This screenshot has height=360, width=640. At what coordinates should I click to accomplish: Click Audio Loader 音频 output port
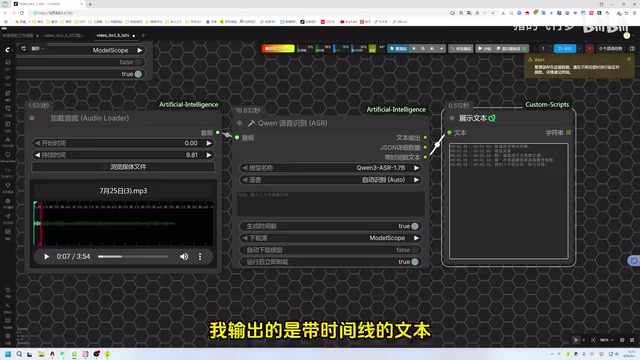coord(218,132)
